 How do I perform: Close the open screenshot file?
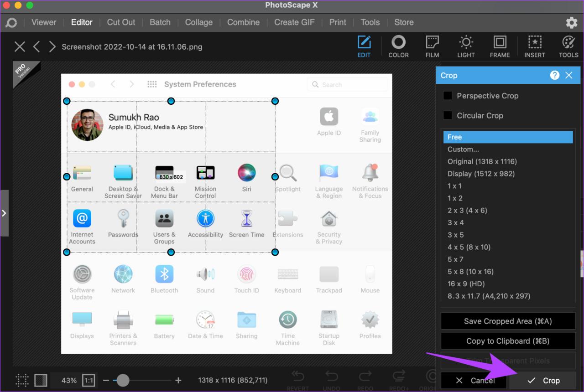click(x=20, y=46)
